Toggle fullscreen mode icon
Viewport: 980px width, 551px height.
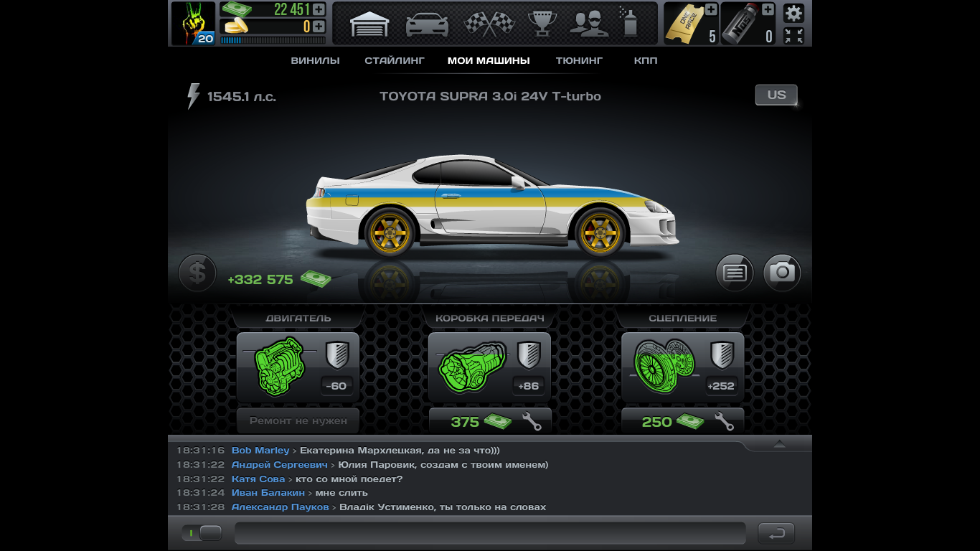point(793,36)
